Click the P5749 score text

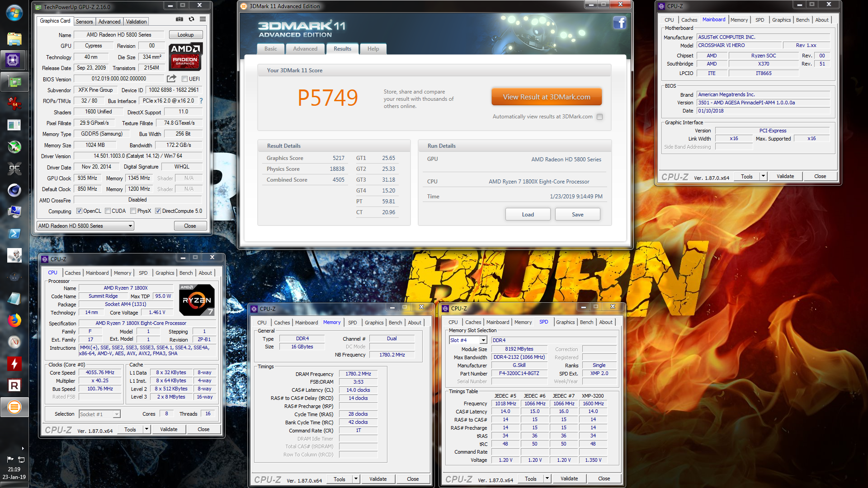point(328,98)
